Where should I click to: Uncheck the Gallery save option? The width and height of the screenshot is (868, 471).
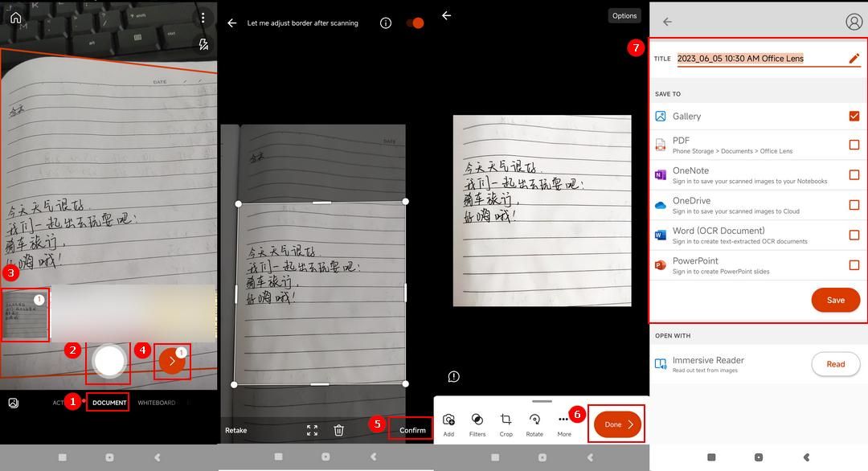tap(854, 116)
